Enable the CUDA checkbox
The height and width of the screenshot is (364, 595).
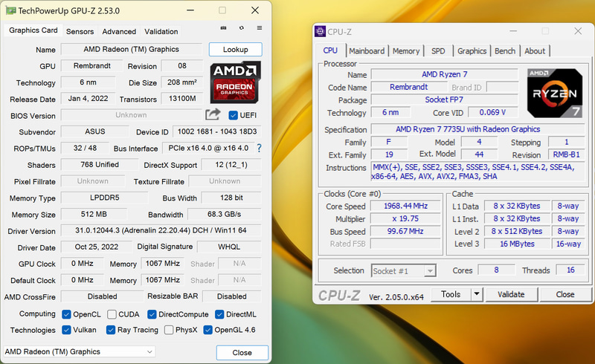point(112,314)
